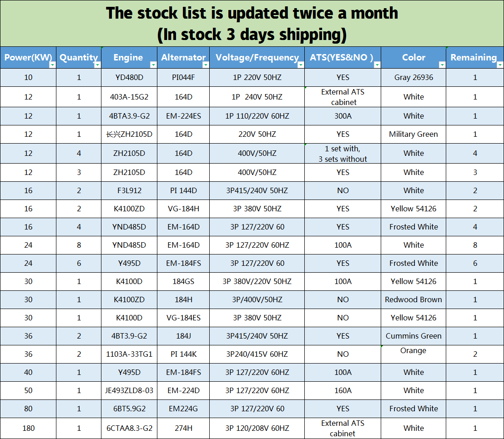Click the 300A ATS cell

[x=343, y=116]
